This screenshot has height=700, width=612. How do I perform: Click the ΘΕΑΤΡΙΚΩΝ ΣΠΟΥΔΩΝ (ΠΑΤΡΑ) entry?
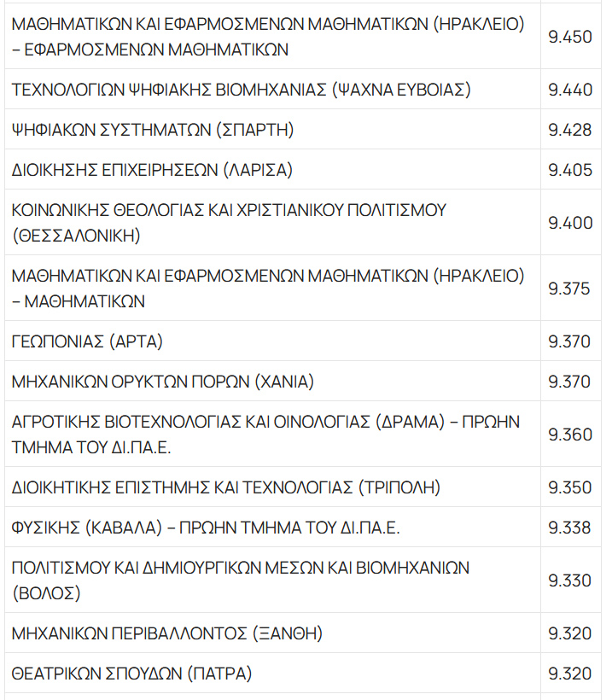(x=132, y=674)
